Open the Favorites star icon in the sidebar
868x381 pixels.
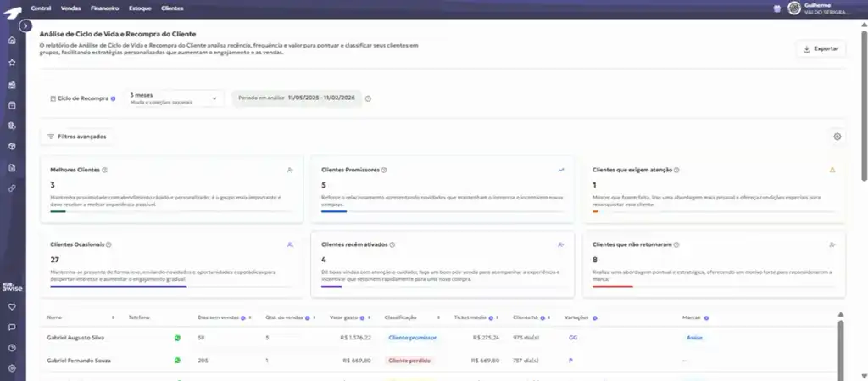coord(12,63)
